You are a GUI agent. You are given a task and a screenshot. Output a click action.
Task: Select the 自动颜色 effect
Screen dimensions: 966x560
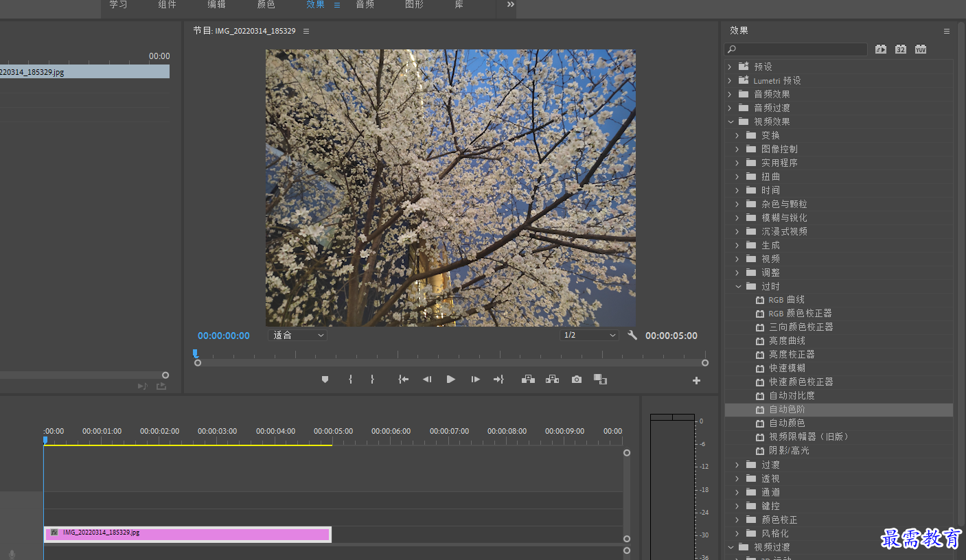tap(787, 423)
